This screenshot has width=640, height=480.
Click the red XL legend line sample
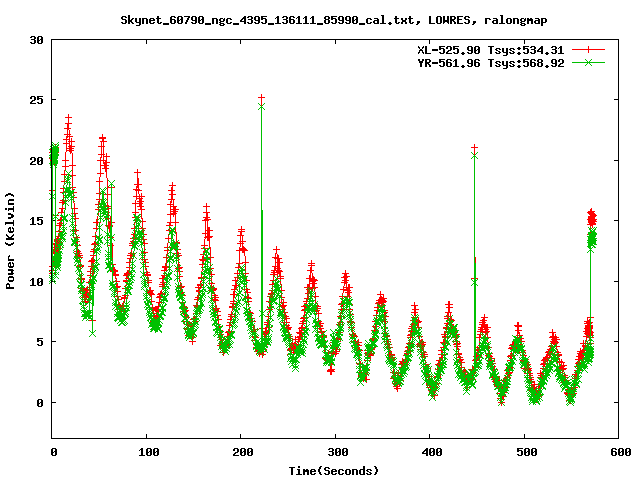point(588,50)
